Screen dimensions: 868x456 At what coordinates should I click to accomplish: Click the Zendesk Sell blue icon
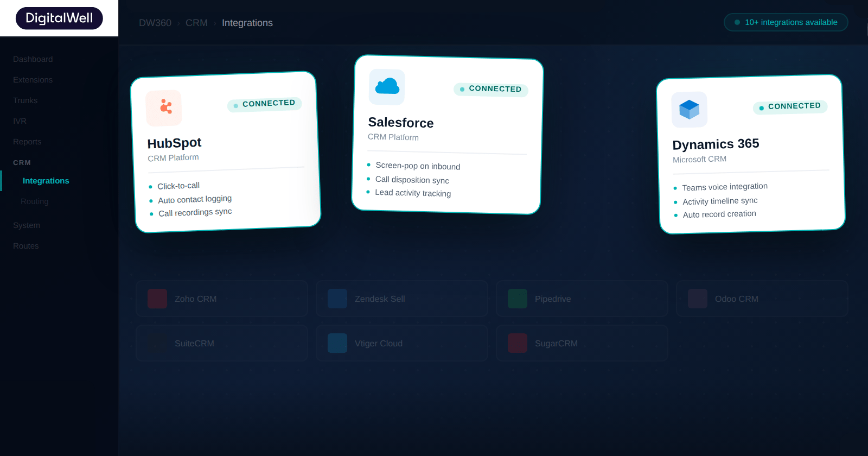point(337,299)
